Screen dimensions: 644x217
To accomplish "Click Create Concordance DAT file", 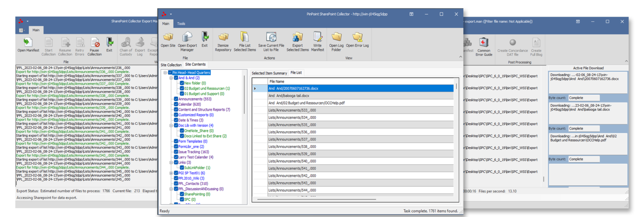I will pyautogui.click(x=512, y=47).
